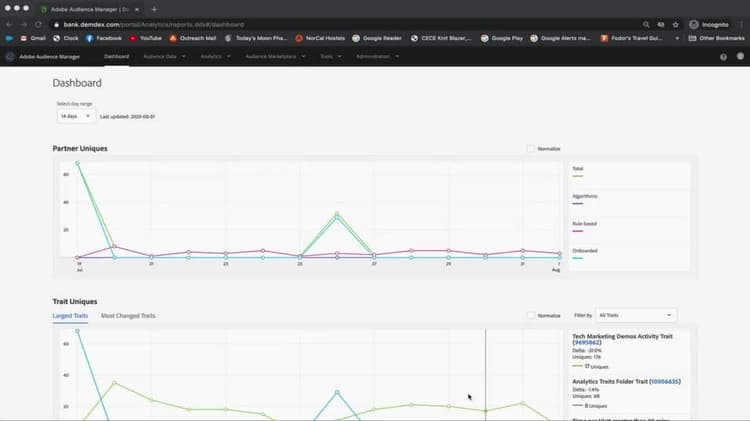Viewport: 750px width, 421px height.
Task: Open the Filter by All Traits dropdown
Action: 636,315
